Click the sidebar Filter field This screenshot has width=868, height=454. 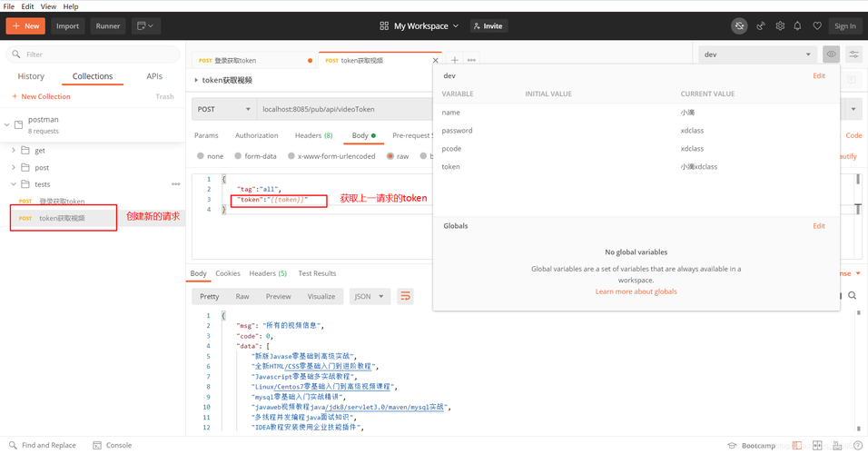point(93,54)
